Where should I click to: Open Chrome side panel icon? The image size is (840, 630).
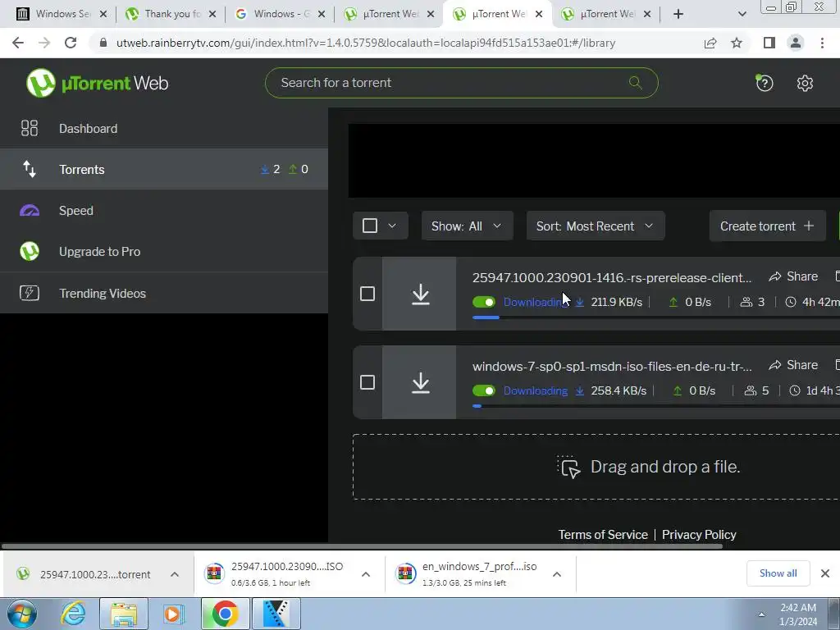tap(769, 43)
